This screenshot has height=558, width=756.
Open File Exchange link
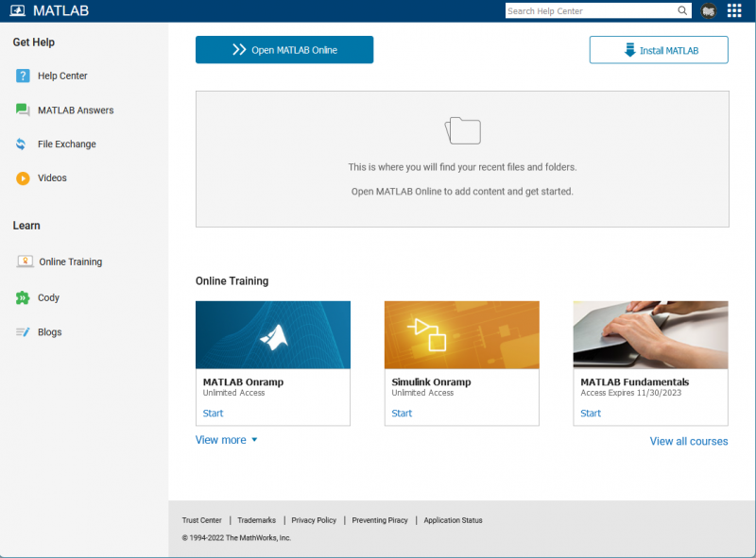[66, 144]
